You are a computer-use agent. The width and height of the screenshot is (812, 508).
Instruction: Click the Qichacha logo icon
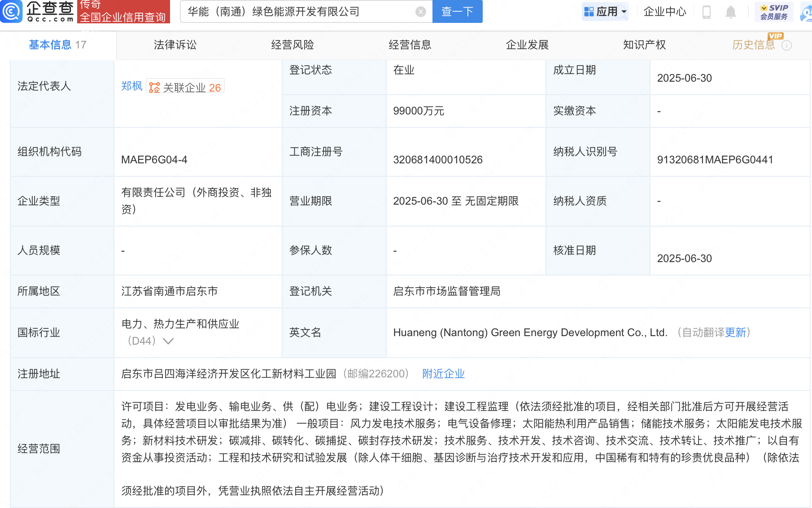click(x=11, y=11)
